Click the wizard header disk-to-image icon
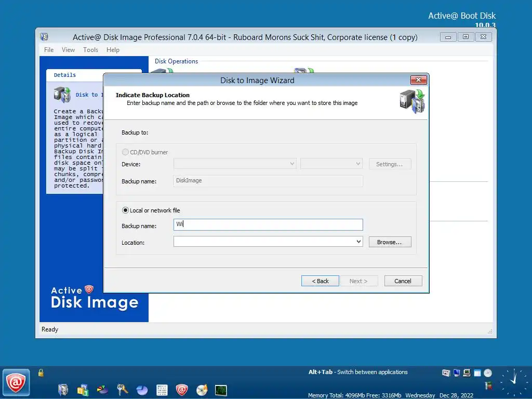 pos(412,101)
